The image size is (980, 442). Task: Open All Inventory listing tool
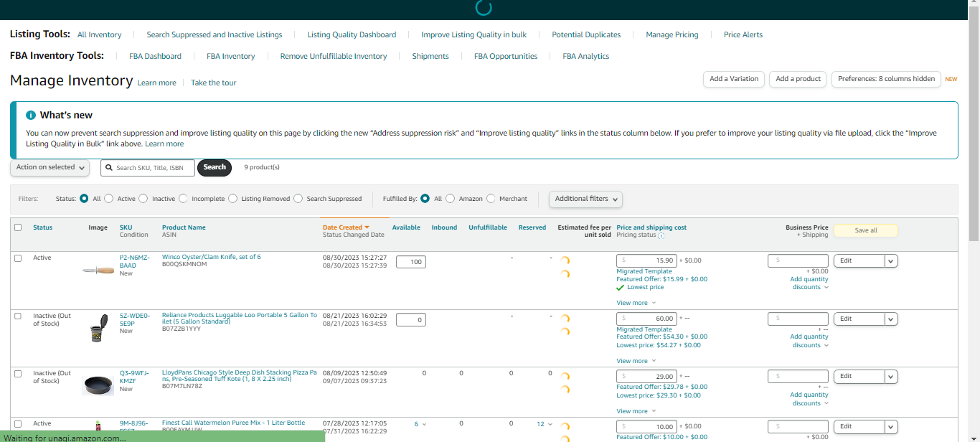coord(99,34)
